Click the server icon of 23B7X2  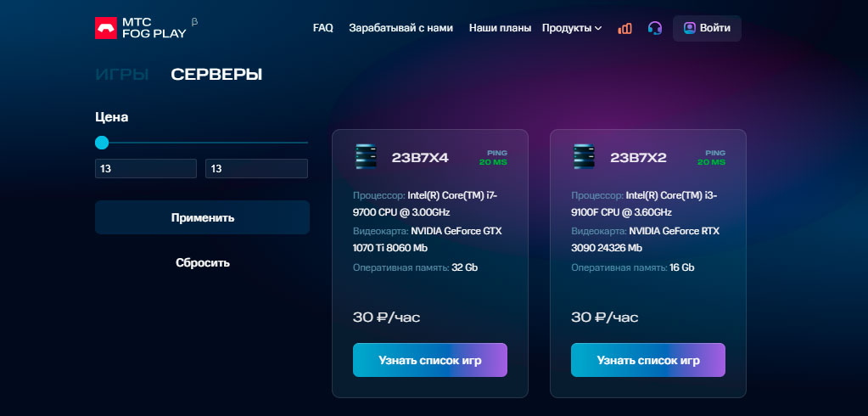tap(584, 157)
